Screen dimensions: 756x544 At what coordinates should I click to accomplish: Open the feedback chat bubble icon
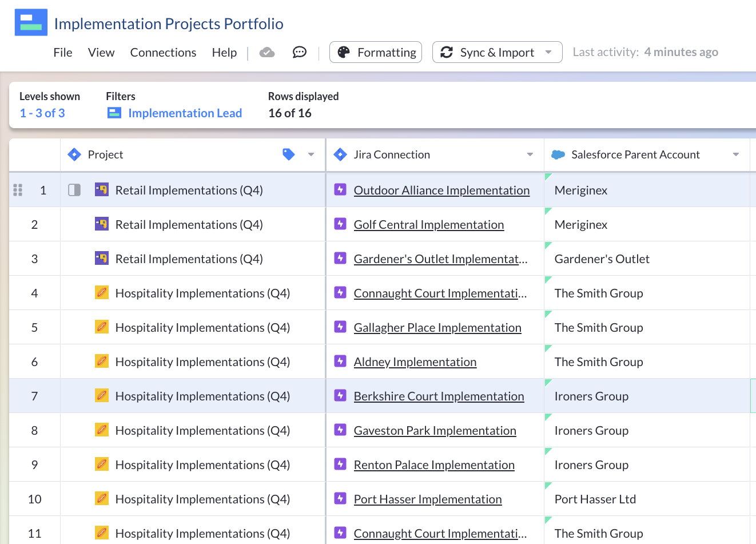299,52
